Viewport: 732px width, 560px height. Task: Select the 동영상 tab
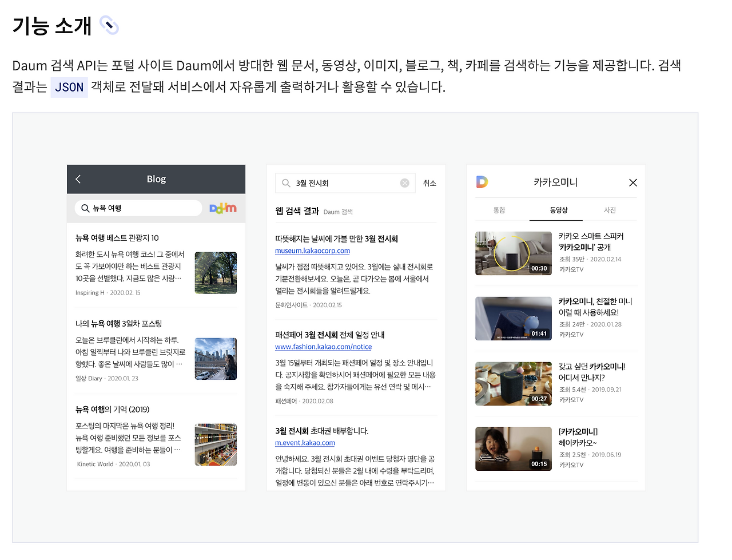pos(559,210)
